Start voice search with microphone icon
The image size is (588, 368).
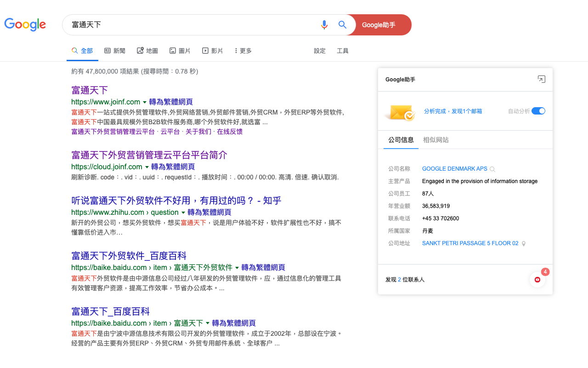[324, 25]
